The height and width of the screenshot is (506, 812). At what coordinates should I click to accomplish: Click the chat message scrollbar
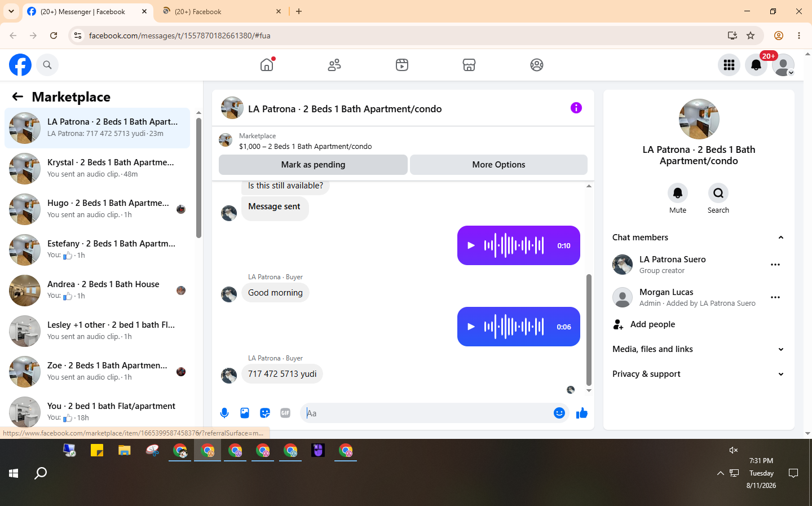pyautogui.click(x=589, y=330)
